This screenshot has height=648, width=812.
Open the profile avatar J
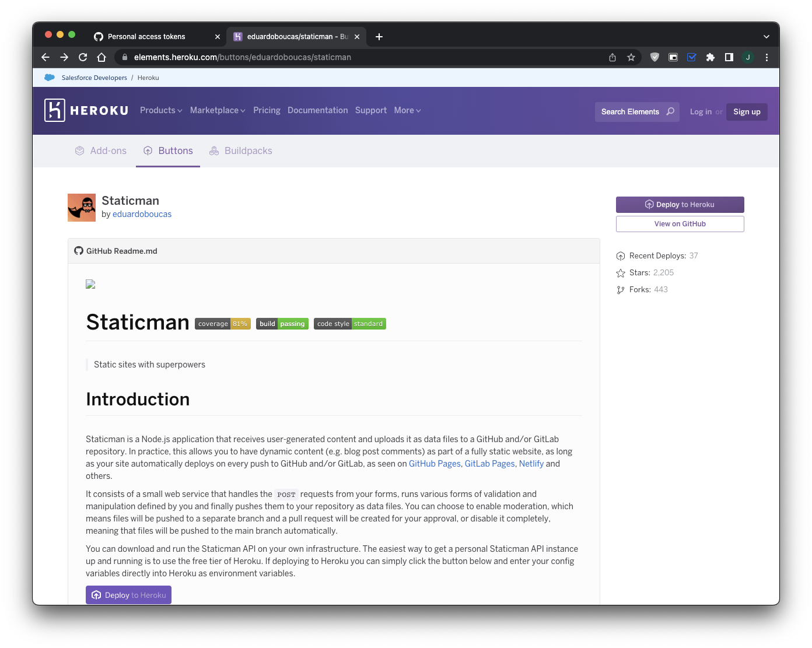point(748,57)
